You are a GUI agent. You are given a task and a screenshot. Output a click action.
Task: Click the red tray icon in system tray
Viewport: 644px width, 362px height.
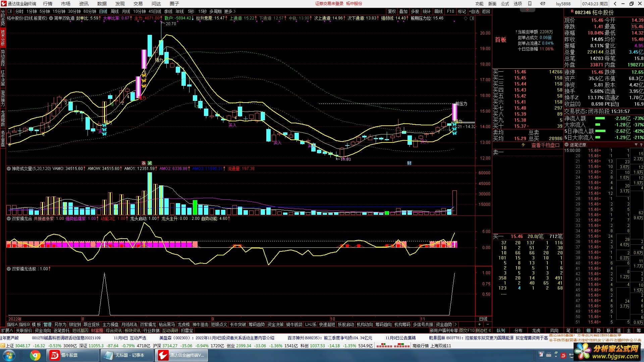click(563, 355)
